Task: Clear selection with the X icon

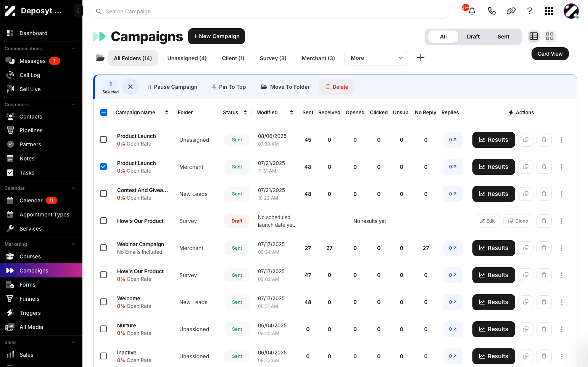Action: coord(130,87)
